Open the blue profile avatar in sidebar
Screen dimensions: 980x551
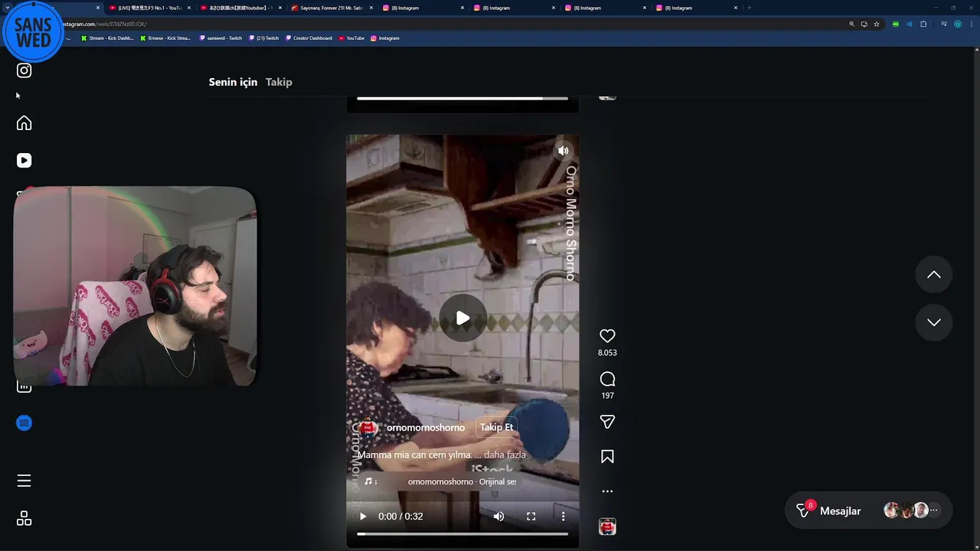tap(24, 422)
